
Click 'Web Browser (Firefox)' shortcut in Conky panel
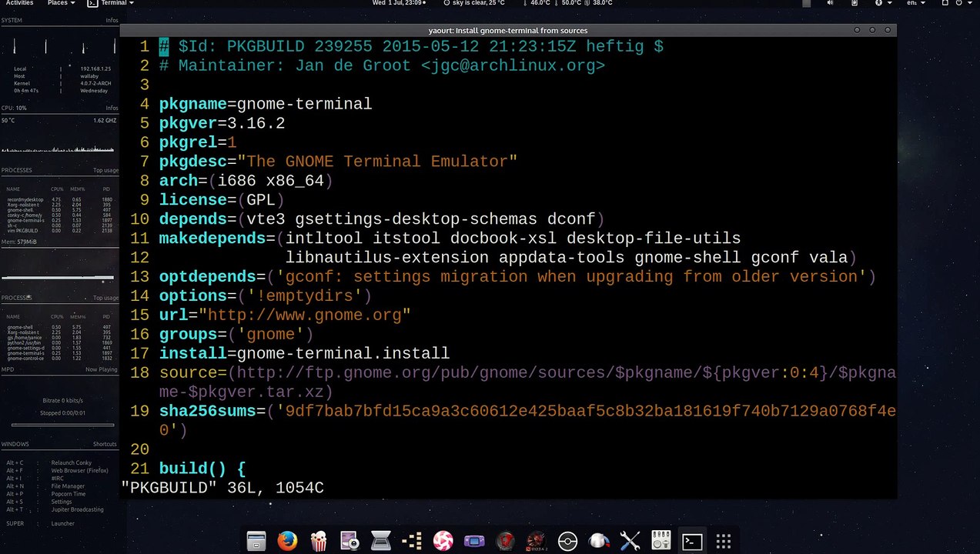point(79,470)
